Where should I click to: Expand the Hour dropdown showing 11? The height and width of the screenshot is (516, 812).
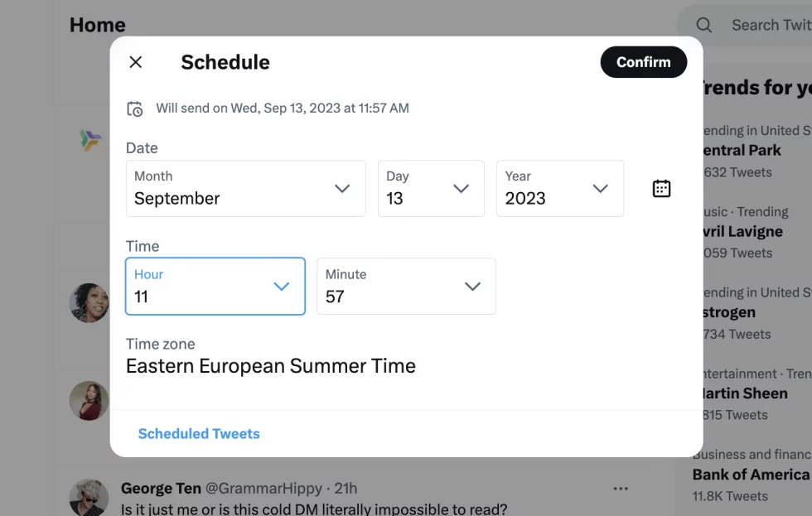(215, 287)
